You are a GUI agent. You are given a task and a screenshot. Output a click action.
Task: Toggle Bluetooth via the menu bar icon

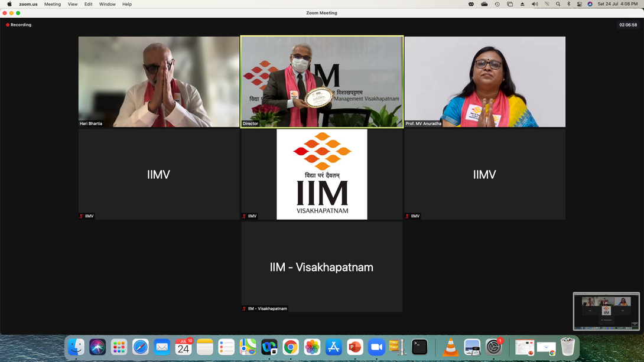568,4
